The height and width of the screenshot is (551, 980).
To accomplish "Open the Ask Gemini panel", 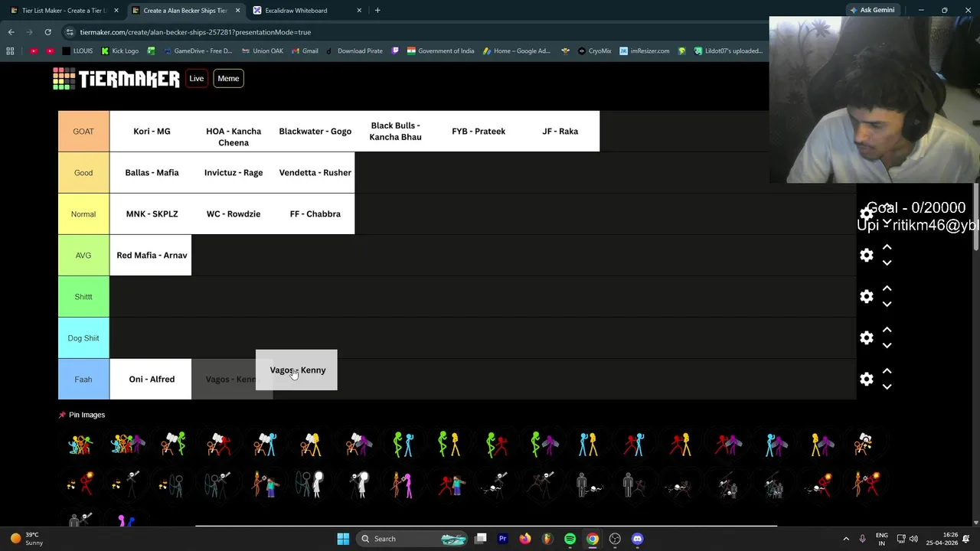I will (x=872, y=10).
